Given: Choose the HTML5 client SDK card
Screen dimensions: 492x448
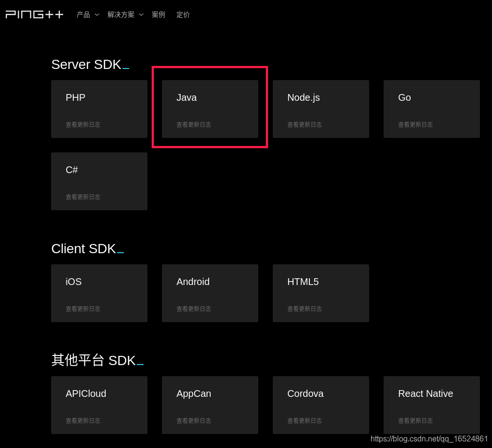Looking at the screenshot, I should [320, 293].
